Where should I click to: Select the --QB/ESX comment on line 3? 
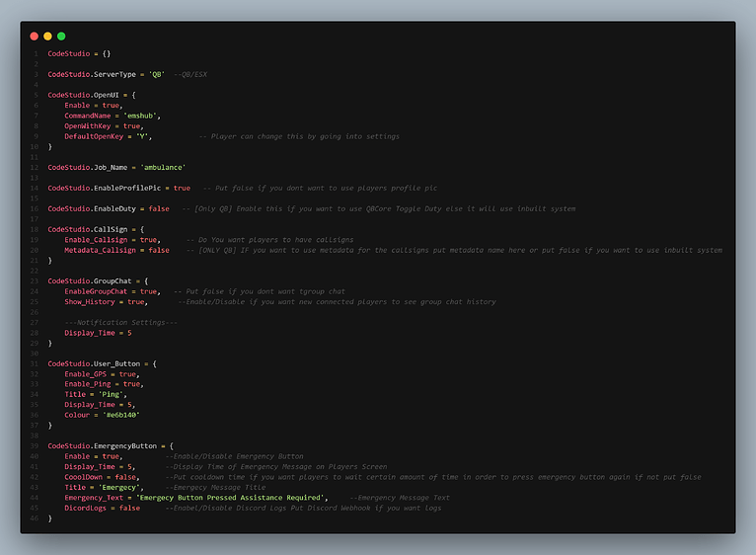(x=189, y=74)
